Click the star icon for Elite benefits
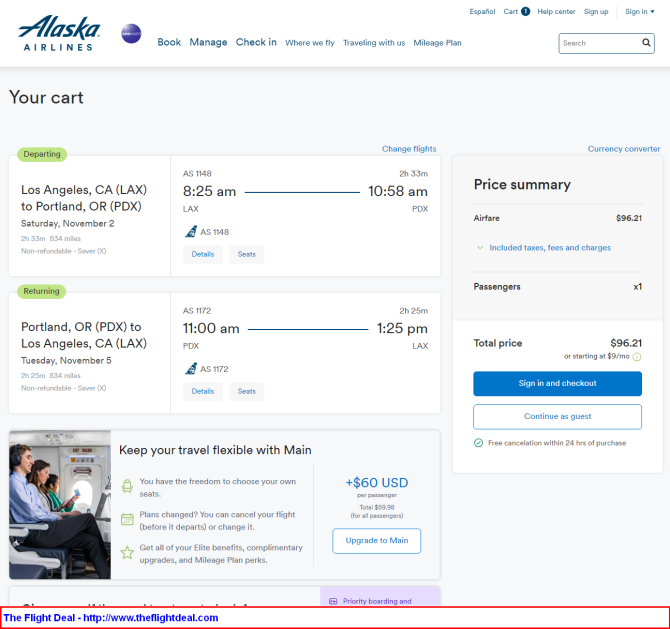Viewport: 670px width, 629px height. point(127,553)
